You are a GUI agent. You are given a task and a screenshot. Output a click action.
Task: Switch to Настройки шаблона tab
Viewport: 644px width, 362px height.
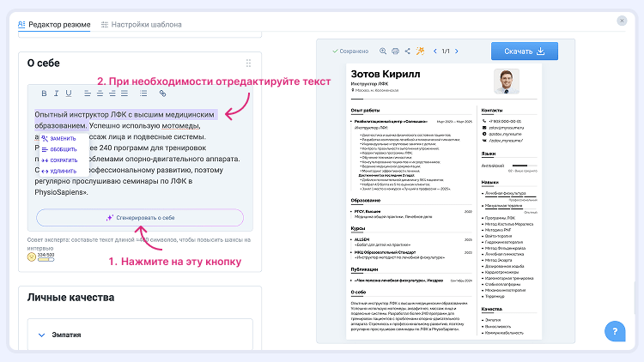[141, 25]
